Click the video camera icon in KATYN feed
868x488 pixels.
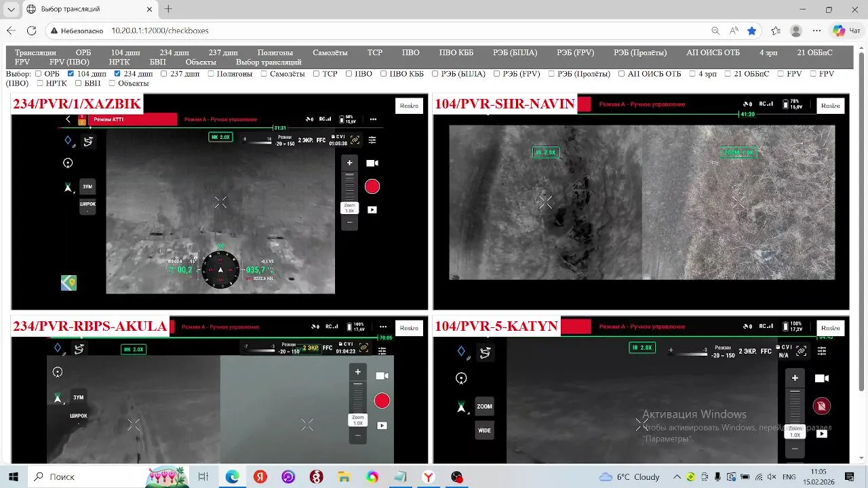[821, 378]
